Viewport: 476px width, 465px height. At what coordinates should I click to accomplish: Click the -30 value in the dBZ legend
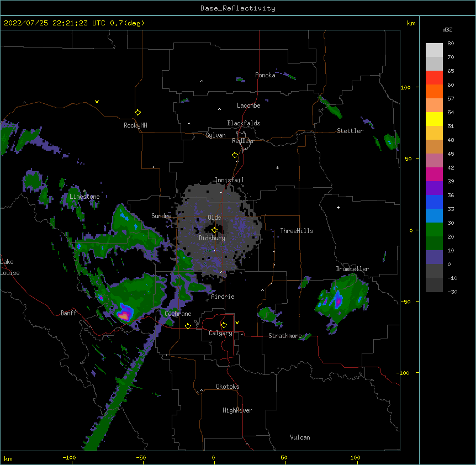point(452,292)
